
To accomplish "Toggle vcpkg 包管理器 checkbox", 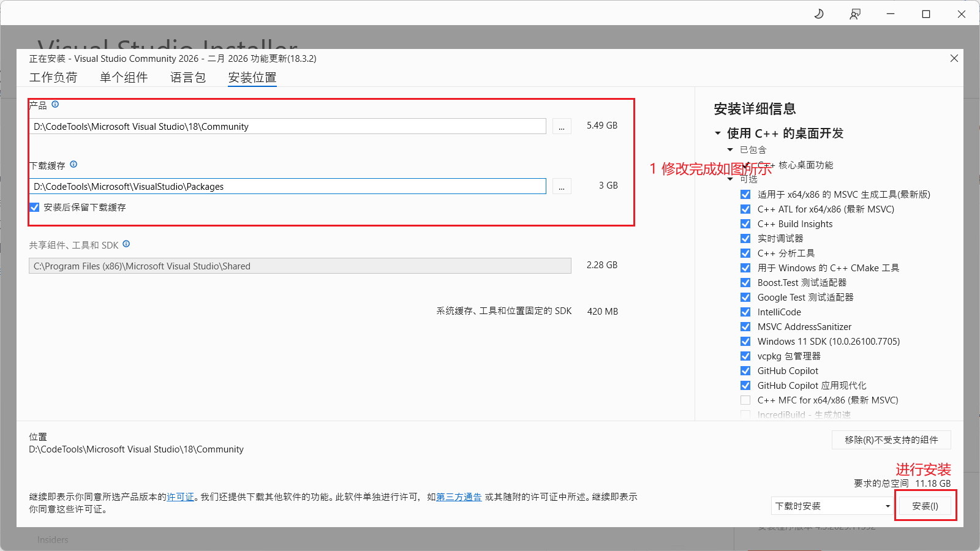I will tap(745, 356).
